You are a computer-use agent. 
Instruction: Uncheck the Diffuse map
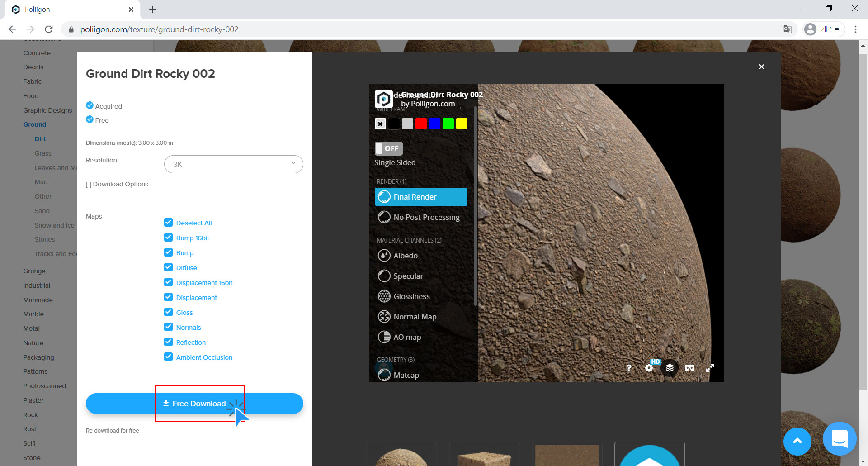point(168,267)
